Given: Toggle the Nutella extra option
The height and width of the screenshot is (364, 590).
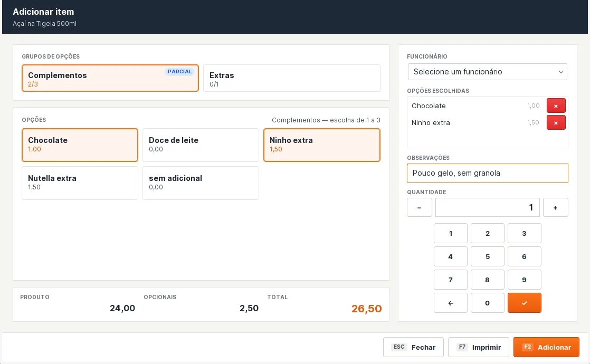Looking at the screenshot, I should click(x=80, y=183).
